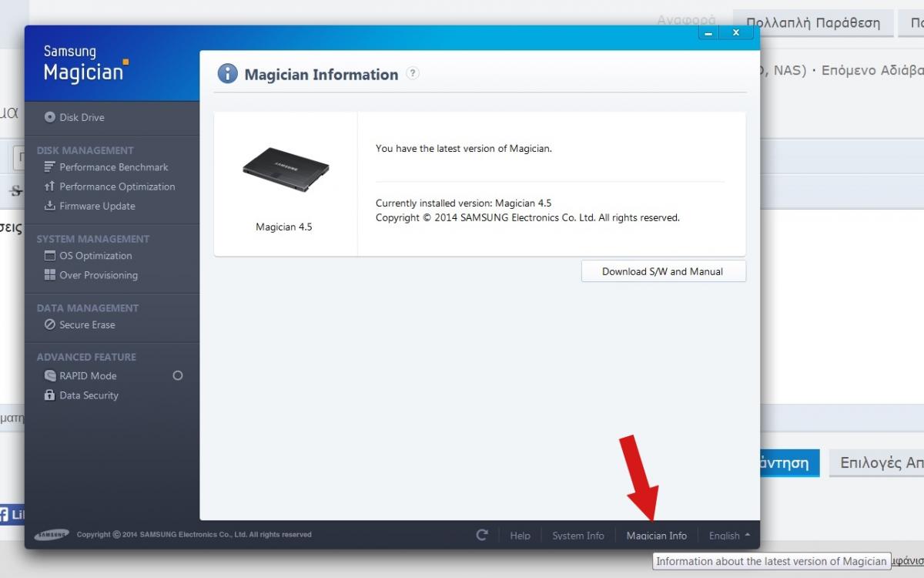Click the question mark beside Magician Information
This screenshot has width=924, height=578.
pyautogui.click(x=413, y=74)
